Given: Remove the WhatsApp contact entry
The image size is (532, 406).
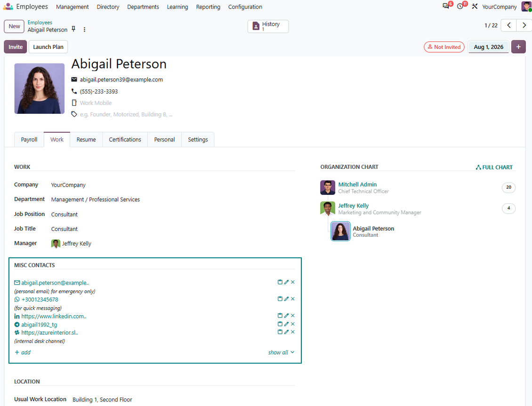Looking at the screenshot, I should coord(293,299).
